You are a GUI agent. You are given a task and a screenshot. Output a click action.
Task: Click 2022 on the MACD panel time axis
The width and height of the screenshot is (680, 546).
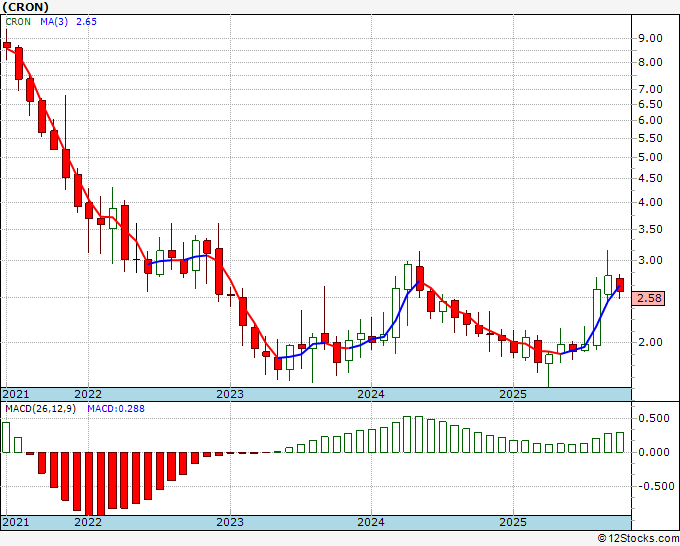click(x=88, y=522)
